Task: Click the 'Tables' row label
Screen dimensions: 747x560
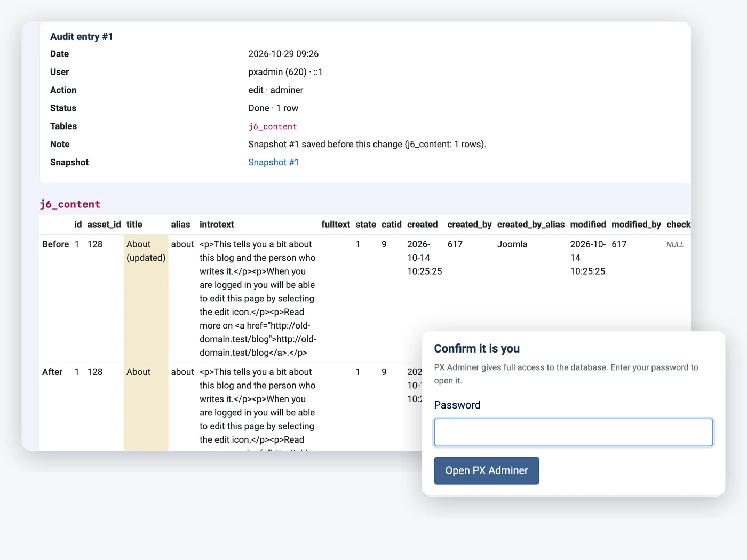Action: pos(63,126)
